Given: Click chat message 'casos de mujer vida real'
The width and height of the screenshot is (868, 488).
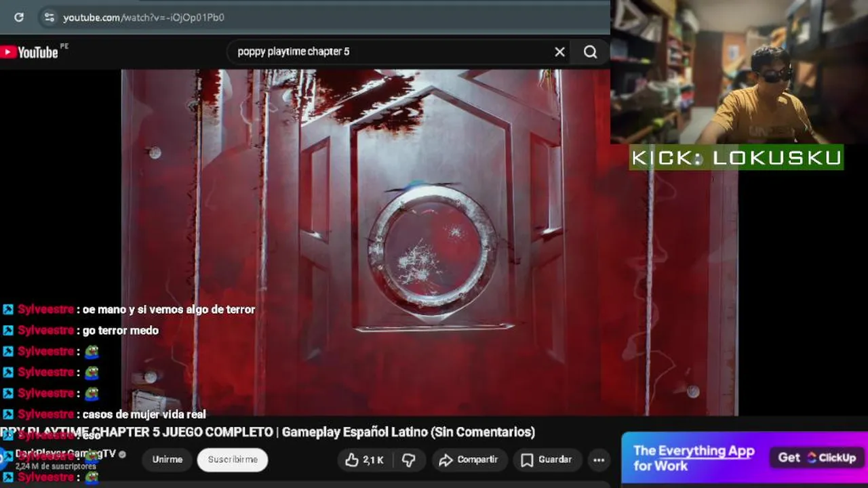Looking at the screenshot, I should pyautogui.click(x=144, y=415).
